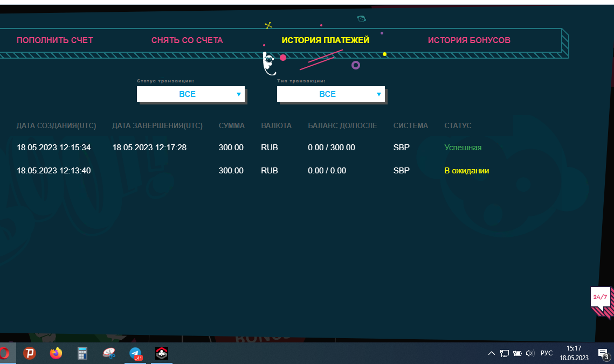Click 300.00 sum in the В ожидании row
Screen dimensions: 614x364
(x=231, y=171)
